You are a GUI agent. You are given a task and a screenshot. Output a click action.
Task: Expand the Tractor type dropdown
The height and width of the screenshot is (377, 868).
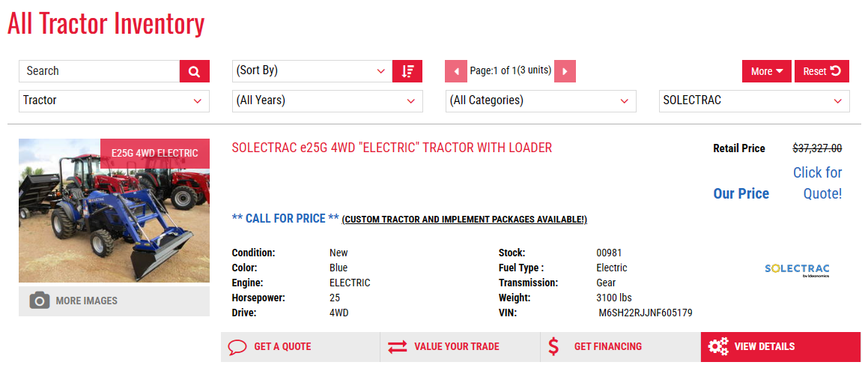113,100
